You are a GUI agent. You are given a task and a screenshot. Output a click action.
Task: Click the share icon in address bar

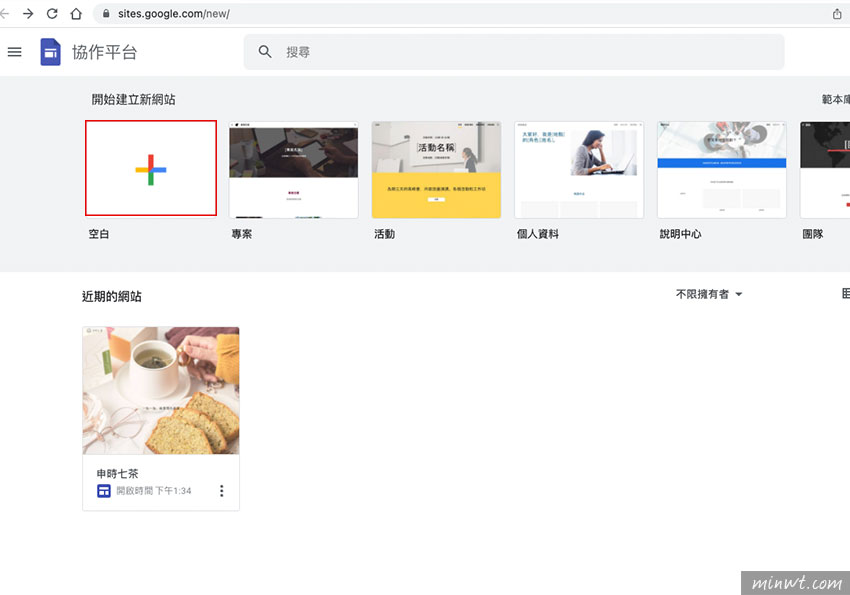(x=837, y=14)
